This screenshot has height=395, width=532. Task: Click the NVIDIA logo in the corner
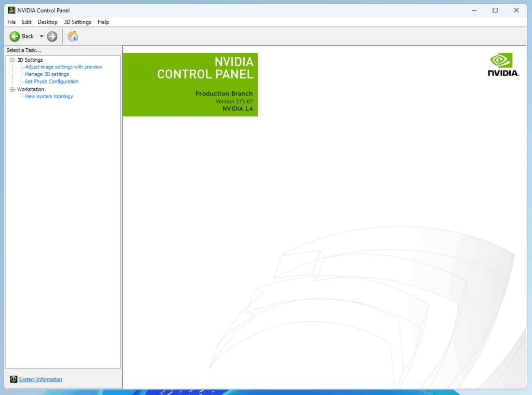[503, 65]
